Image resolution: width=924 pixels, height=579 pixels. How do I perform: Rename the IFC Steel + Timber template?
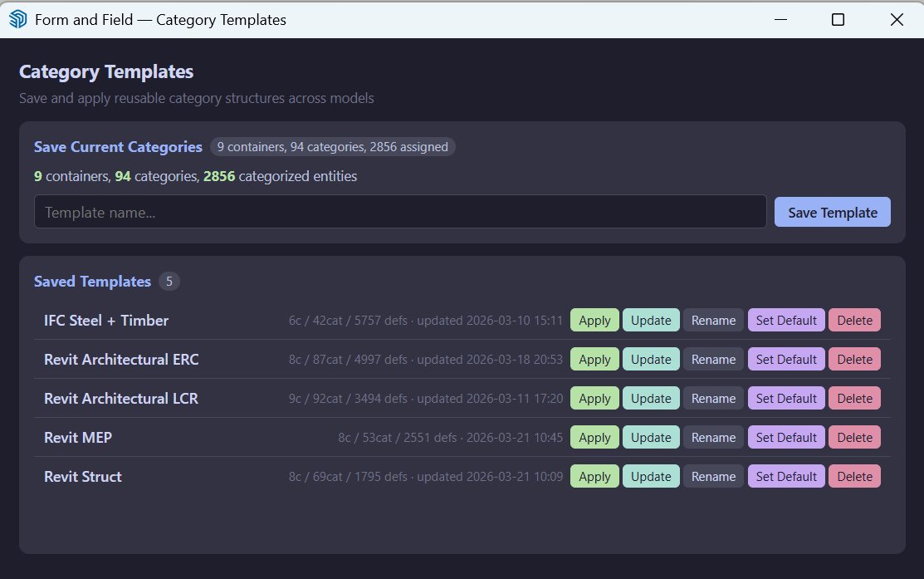point(713,320)
